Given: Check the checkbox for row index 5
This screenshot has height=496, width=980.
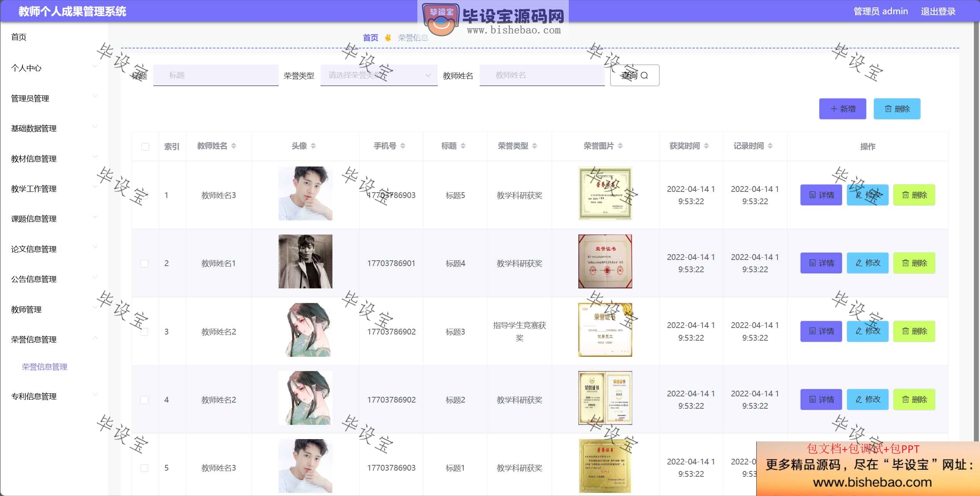Looking at the screenshot, I should (x=145, y=468).
